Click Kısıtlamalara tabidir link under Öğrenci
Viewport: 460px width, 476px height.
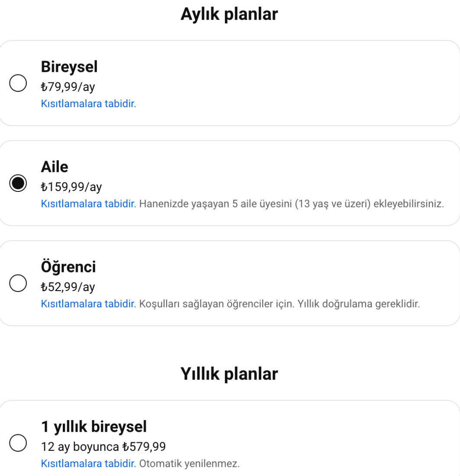[88, 304]
